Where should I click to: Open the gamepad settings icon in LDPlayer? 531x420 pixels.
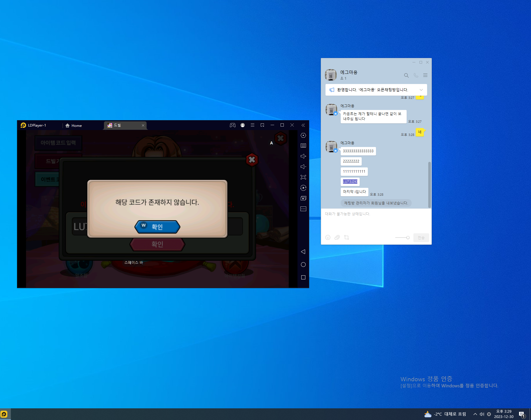coord(233,125)
